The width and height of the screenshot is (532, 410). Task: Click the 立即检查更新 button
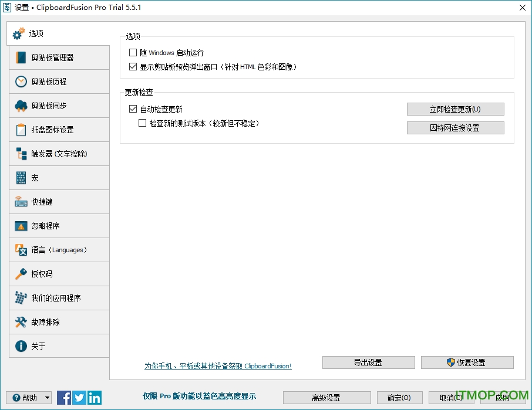(455, 109)
